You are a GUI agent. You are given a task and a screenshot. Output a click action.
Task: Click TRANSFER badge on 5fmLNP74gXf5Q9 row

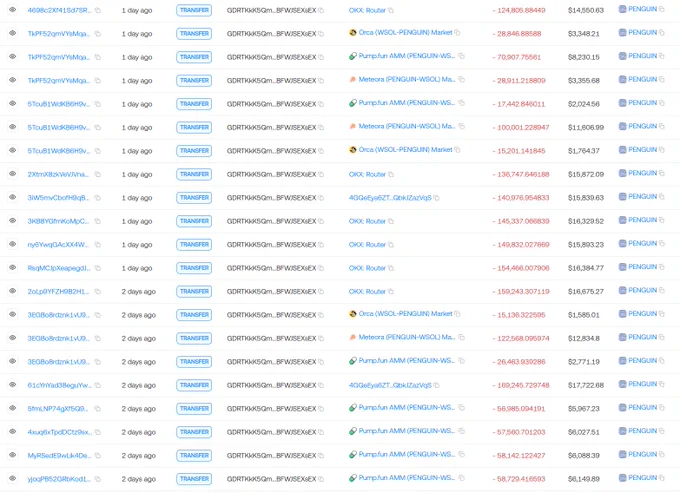[x=194, y=408]
